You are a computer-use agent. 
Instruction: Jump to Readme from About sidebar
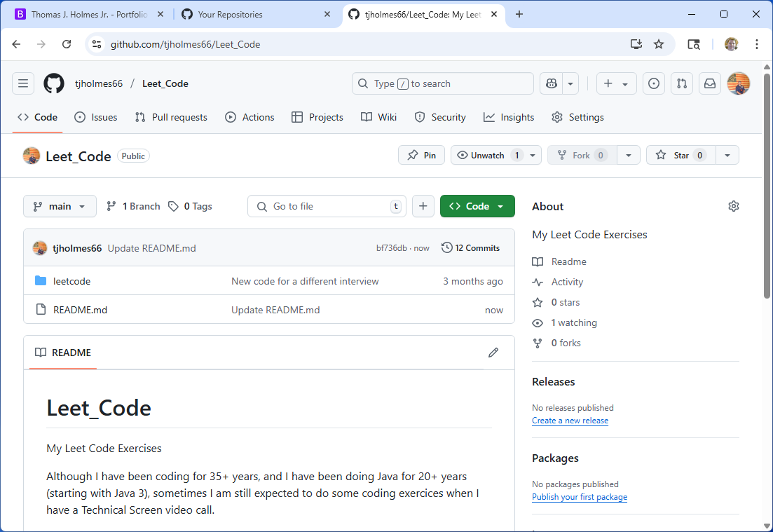point(559,261)
